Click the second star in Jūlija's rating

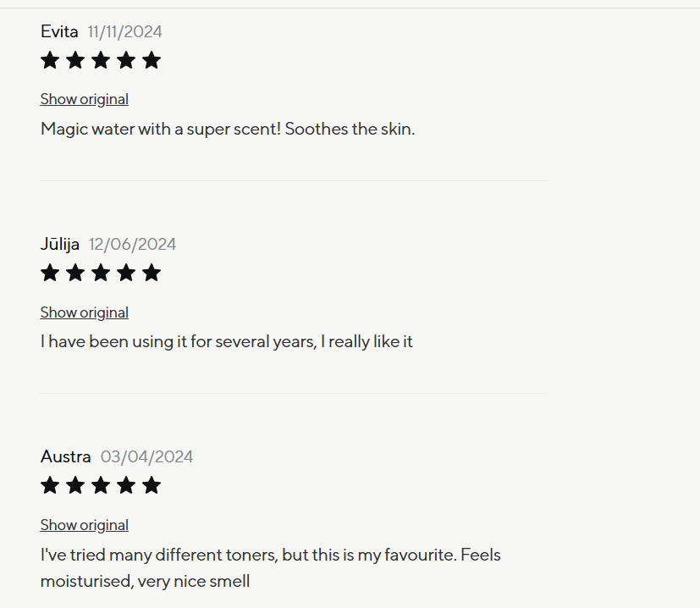coord(75,273)
